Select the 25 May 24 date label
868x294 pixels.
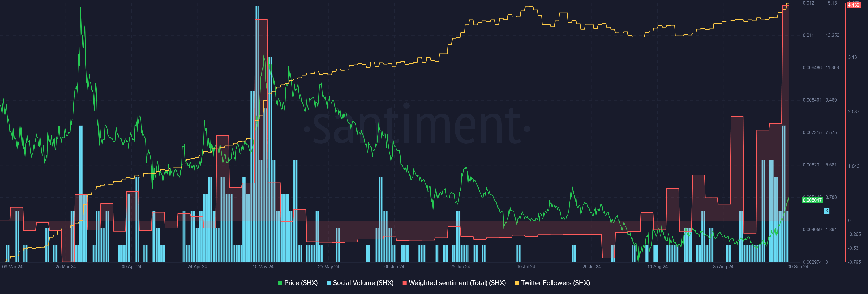328,267
